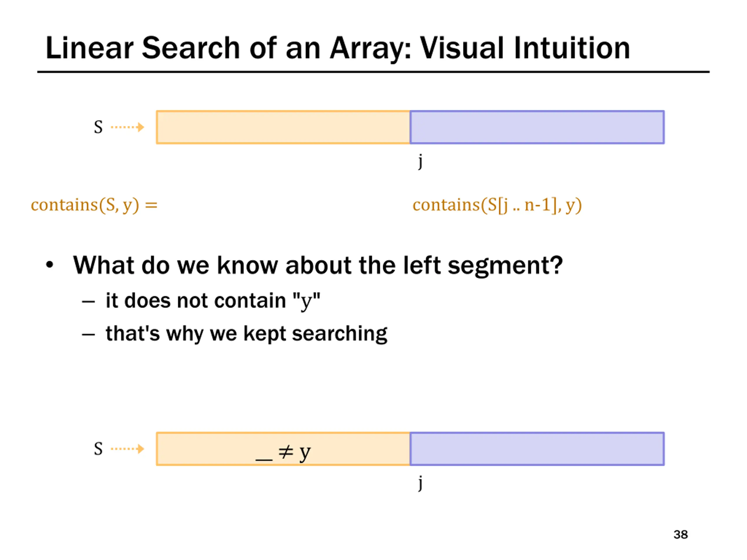
Task: Click the horizontal rule under the title
Action: [373, 72]
